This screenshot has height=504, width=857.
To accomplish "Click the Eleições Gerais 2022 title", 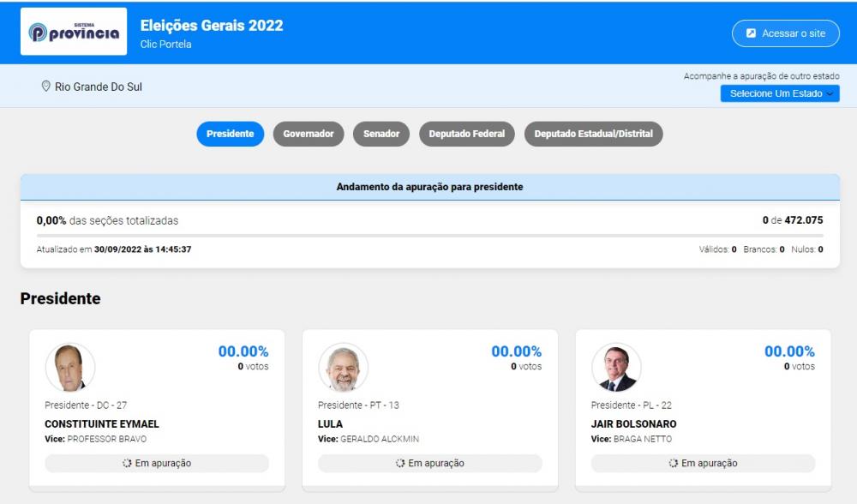I will (212, 26).
